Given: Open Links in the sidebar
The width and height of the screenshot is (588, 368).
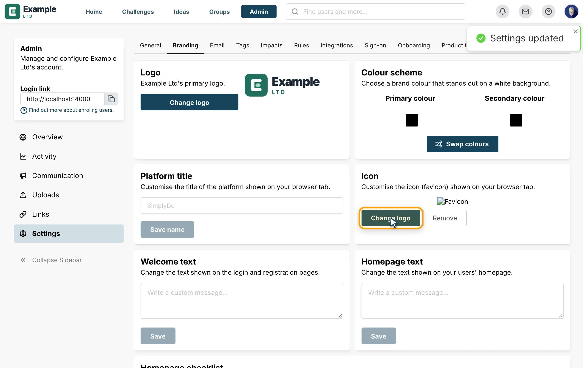Looking at the screenshot, I should (69, 214).
